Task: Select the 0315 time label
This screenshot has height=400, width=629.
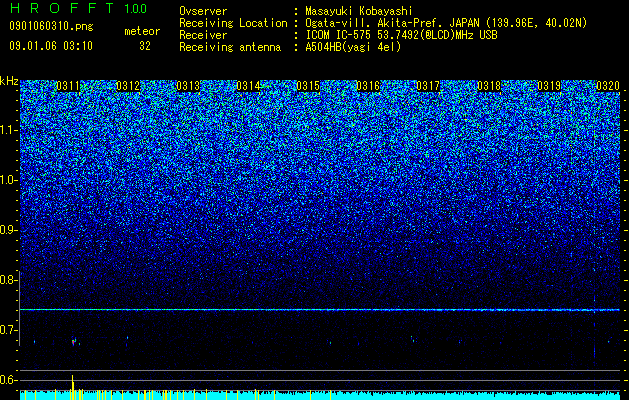Action: pyautogui.click(x=308, y=86)
